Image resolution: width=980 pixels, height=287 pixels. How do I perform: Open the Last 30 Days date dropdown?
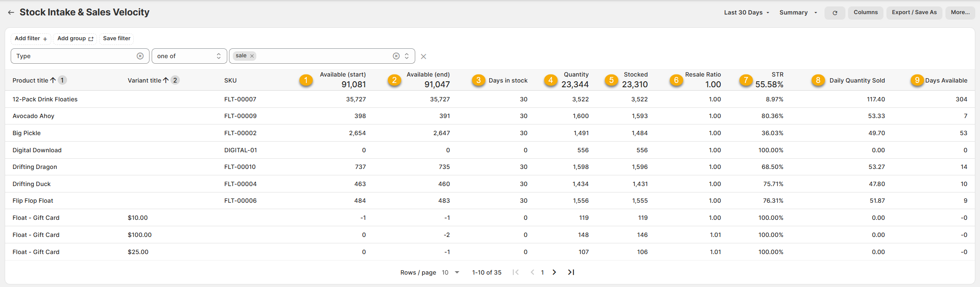tap(746, 12)
